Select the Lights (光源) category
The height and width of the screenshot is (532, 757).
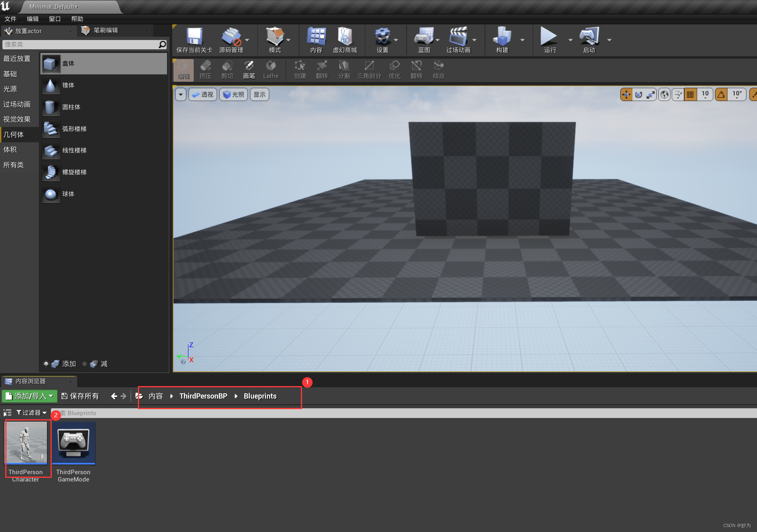tap(10, 89)
